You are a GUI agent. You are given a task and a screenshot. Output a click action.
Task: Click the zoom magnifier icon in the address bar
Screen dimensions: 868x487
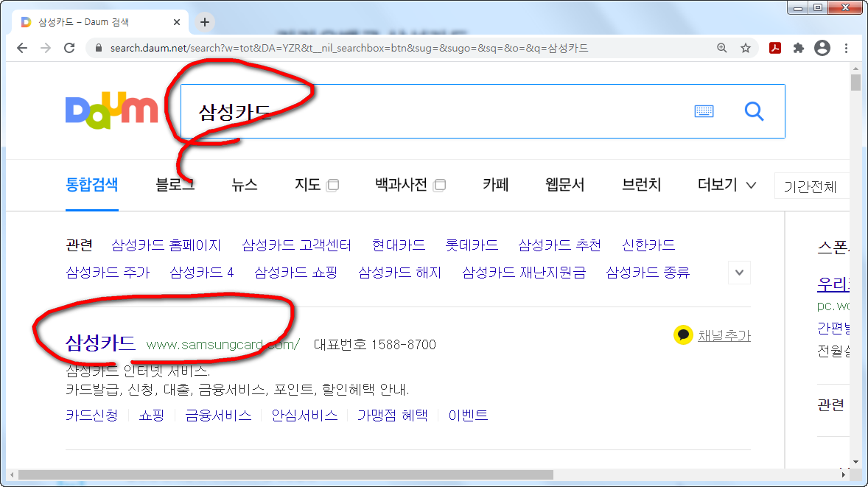point(722,48)
